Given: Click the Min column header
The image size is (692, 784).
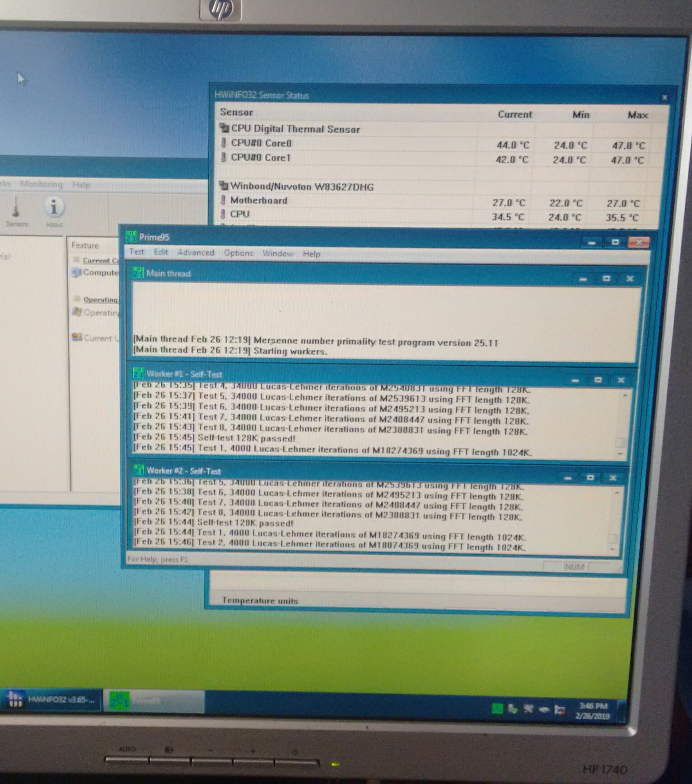Looking at the screenshot, I should coord(581,114).
